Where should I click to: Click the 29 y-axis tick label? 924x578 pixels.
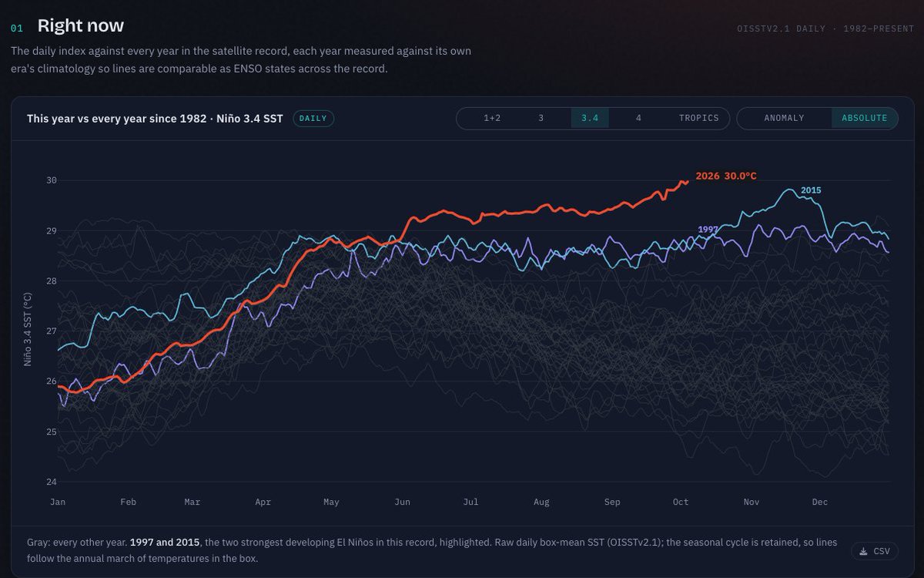pos(52,230)
